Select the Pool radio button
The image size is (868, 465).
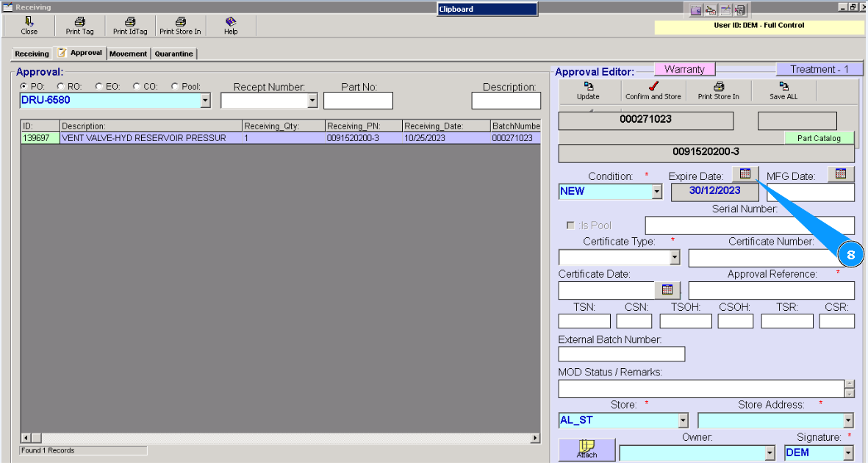[175, 87]
